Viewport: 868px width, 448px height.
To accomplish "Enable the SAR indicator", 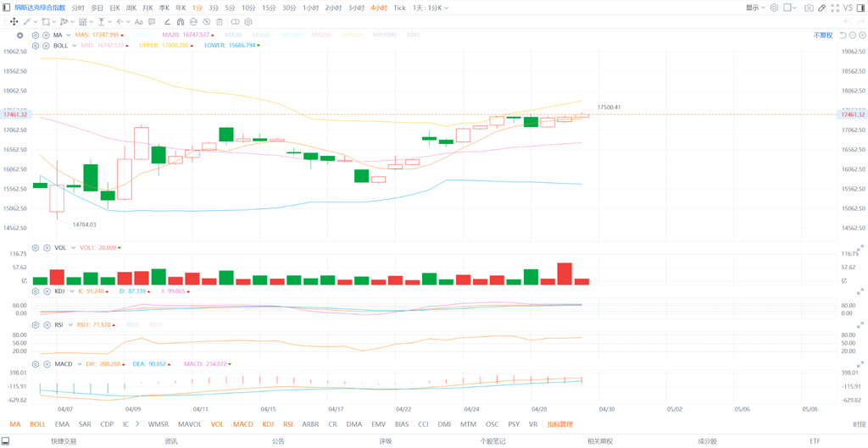I will coord(85,424).
